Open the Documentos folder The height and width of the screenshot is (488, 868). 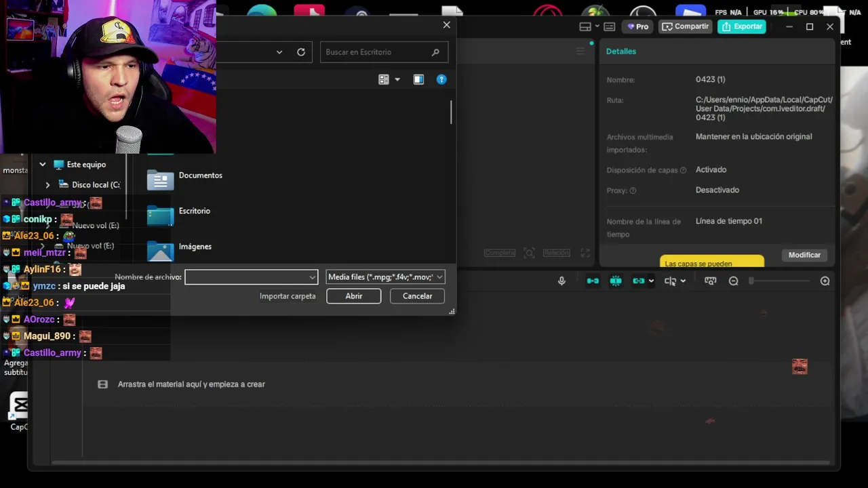point(184,179)
